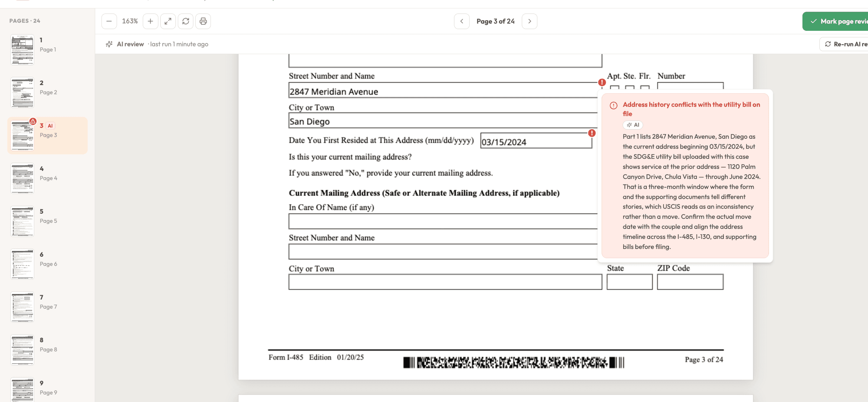Viewport: 868px width, 402px height.
Task: Open page 6 thumbnail
Action: pyautogui.click(x=22, y=264)
